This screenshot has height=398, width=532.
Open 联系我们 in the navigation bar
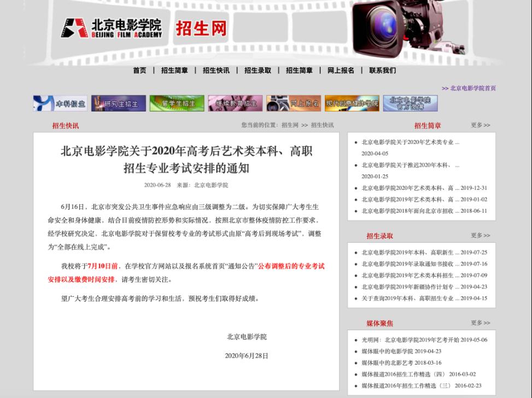(382, 71)
